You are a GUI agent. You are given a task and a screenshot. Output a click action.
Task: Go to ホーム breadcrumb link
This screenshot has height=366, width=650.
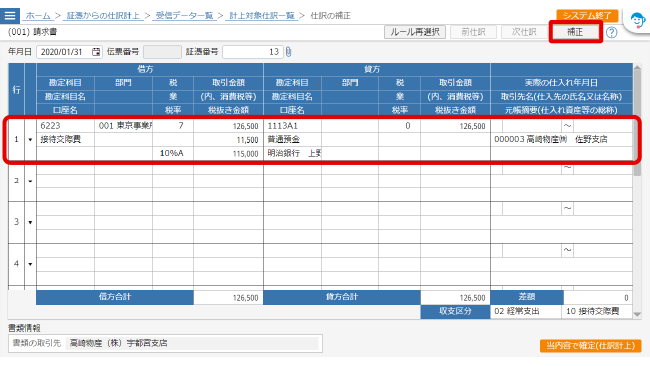pos(38,16)
